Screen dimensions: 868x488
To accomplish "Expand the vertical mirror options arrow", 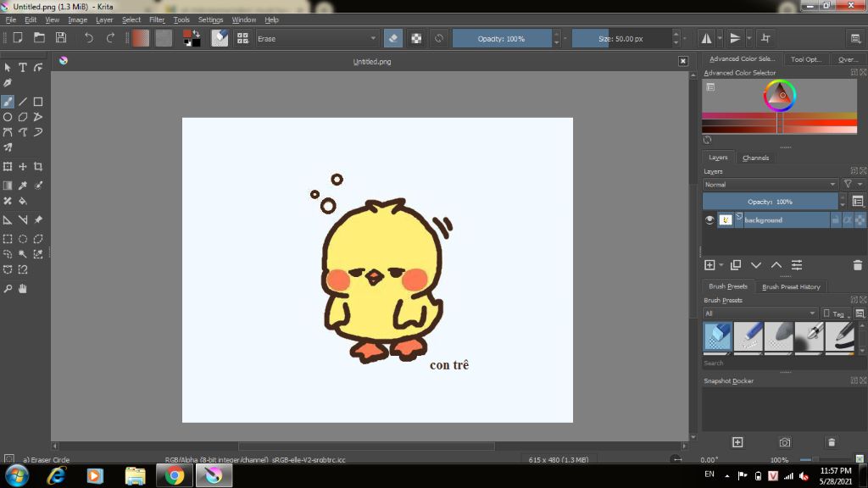I will 749,38.
